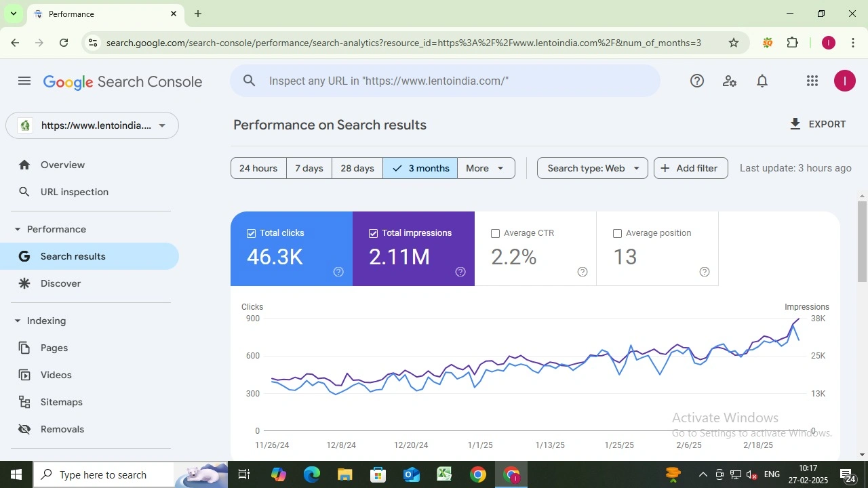Open the Windows Start menu
The width and height of the screenshot is (868, 488).
coord(16,474)
